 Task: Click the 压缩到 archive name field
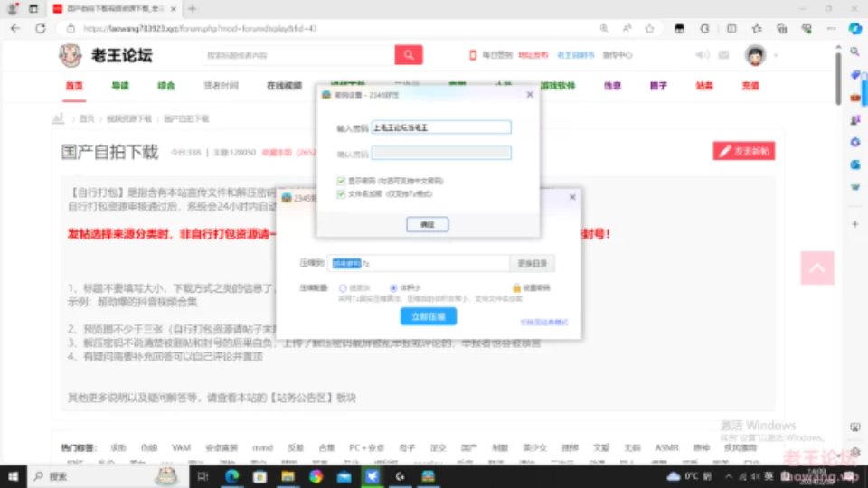pyautogui.click(x=419, y=263)
